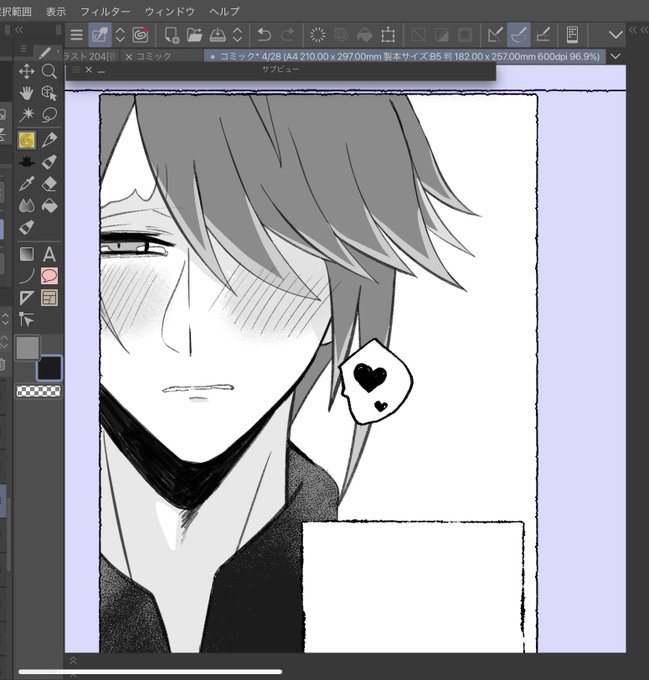Select the Move layer tool
649x680 pixels.
27,71
